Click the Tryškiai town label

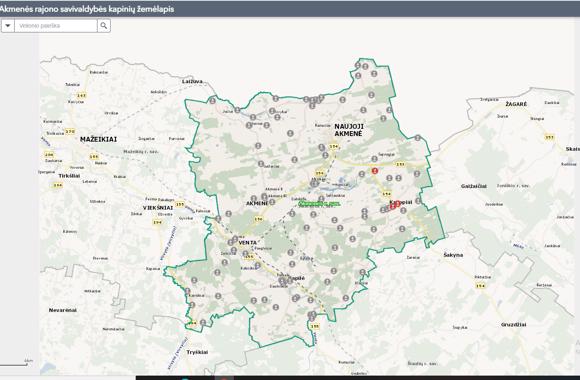point(197,352)
